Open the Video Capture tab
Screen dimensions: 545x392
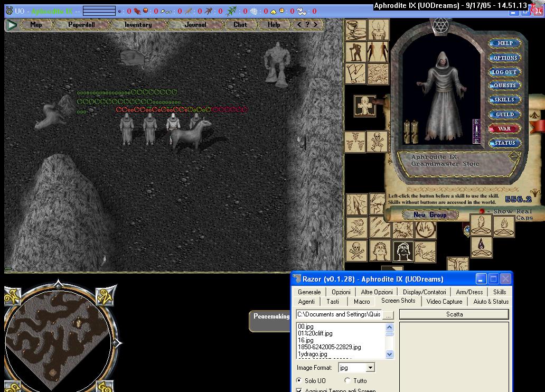[444, 302]
